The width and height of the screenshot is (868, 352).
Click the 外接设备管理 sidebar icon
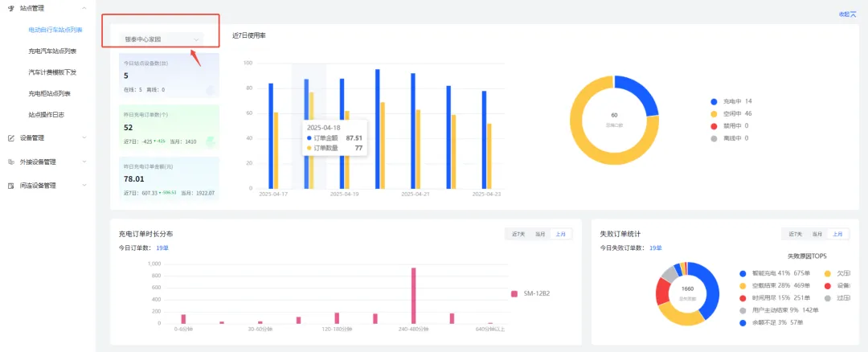pos(10,162)
